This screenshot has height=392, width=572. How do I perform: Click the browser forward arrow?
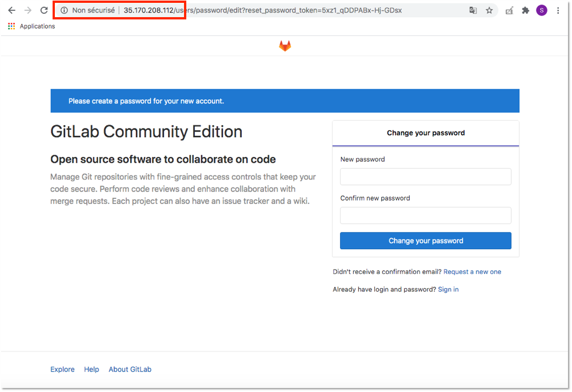click(x=28, y=10)
